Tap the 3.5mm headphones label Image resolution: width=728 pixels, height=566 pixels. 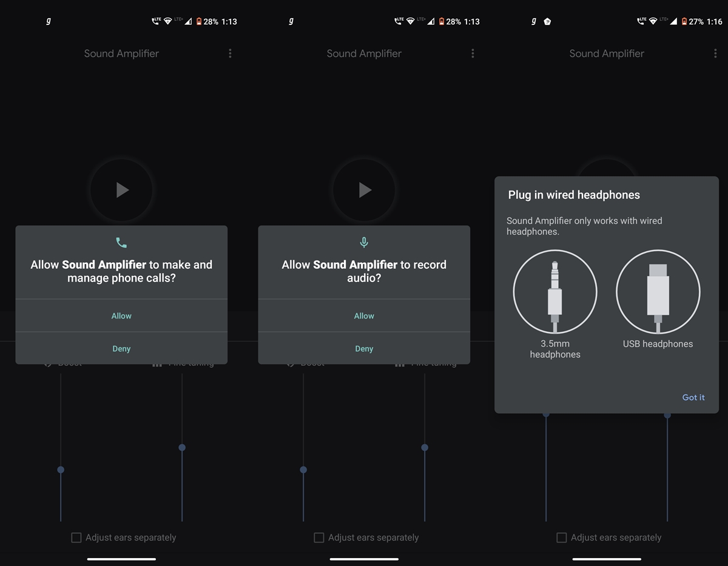[x=555, y=349]
